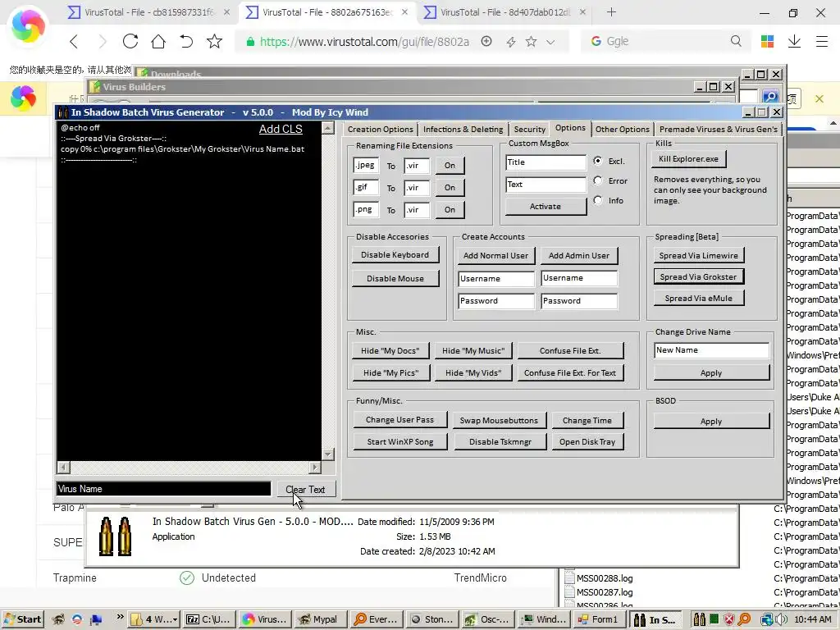840x630 pixels.
Task: Switch to the VirusTotal 8d407dab012d tab
Action: point(505,11)
